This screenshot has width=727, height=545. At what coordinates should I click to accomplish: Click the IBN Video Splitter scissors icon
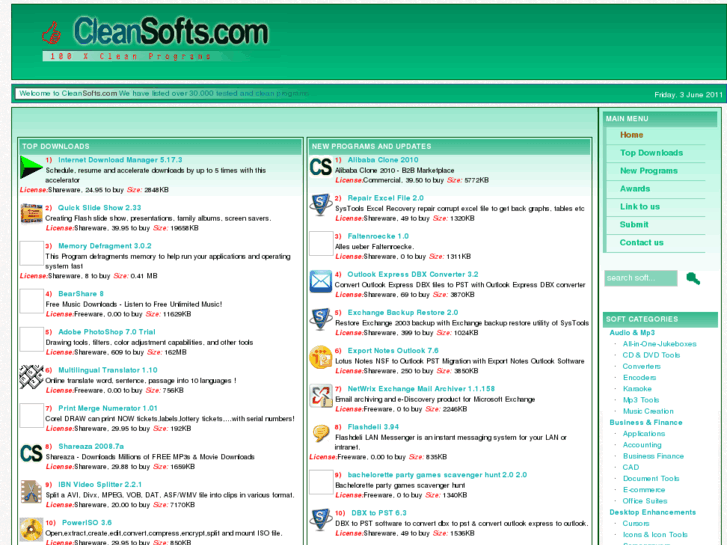[31, 491]
